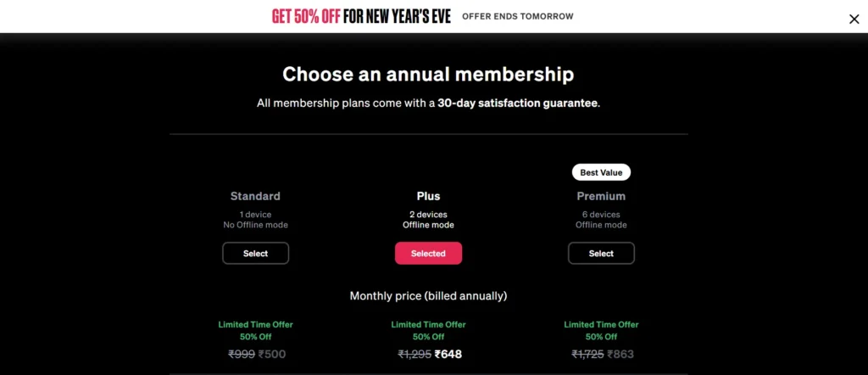
Task: Click the Limited Time Offer label under Standard
Action: (255, 324)
